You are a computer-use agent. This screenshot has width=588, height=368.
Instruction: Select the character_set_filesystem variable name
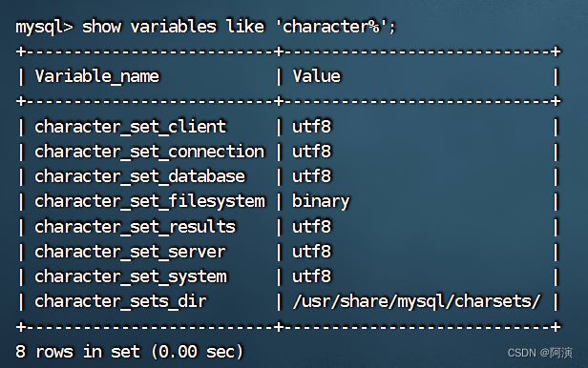150,201
